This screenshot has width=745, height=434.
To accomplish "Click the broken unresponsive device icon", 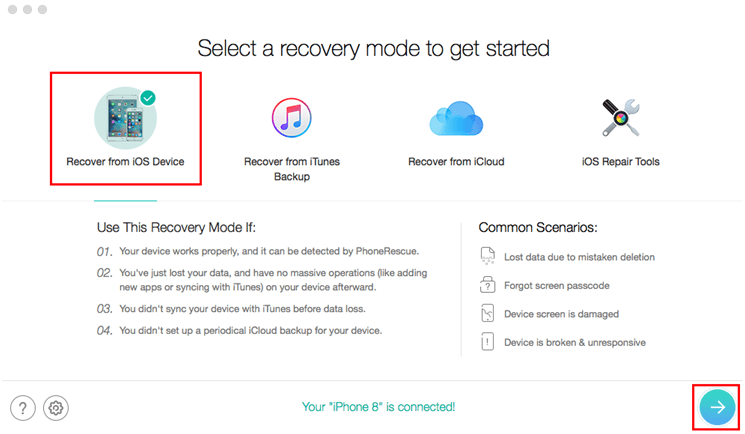I will coord(487,342).
